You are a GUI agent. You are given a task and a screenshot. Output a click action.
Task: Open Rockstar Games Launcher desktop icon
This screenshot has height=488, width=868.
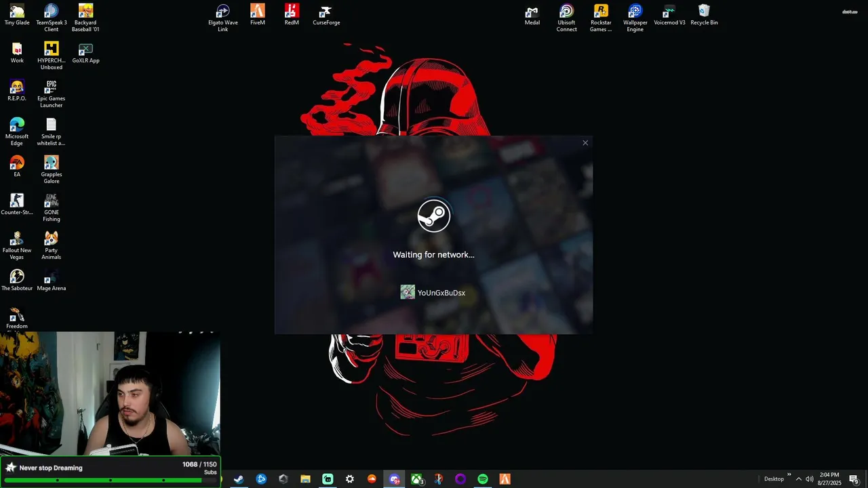pos(601,18)
